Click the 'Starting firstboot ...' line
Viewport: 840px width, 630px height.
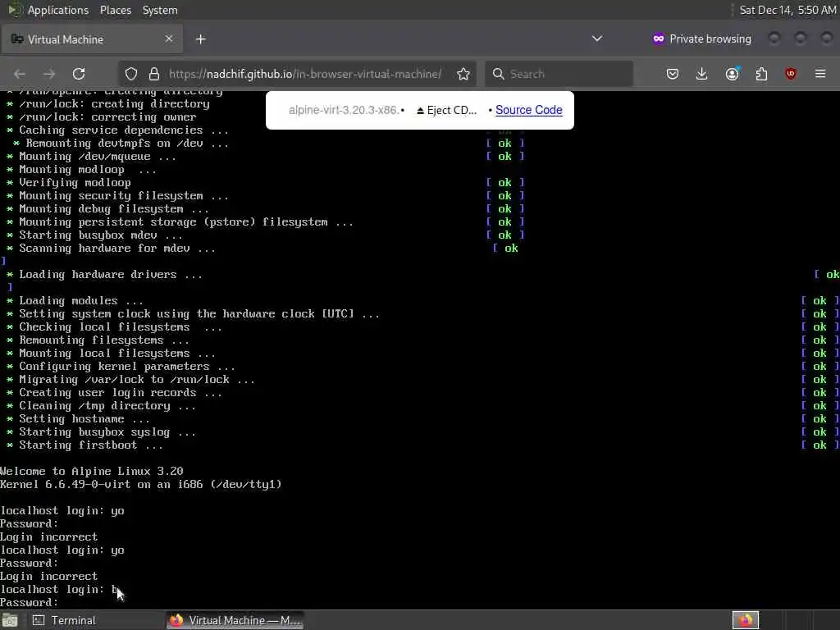pos(85,445)
